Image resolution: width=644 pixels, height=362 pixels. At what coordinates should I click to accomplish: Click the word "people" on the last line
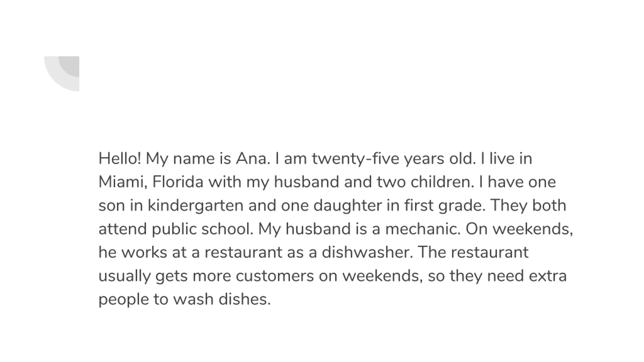coord(124,300)
